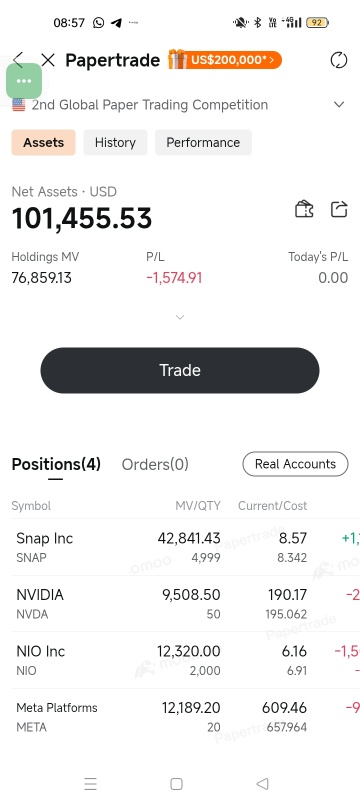This screenshot has width=360, height=806.
Task: Switch to the History tab
Action: [115, 142]
